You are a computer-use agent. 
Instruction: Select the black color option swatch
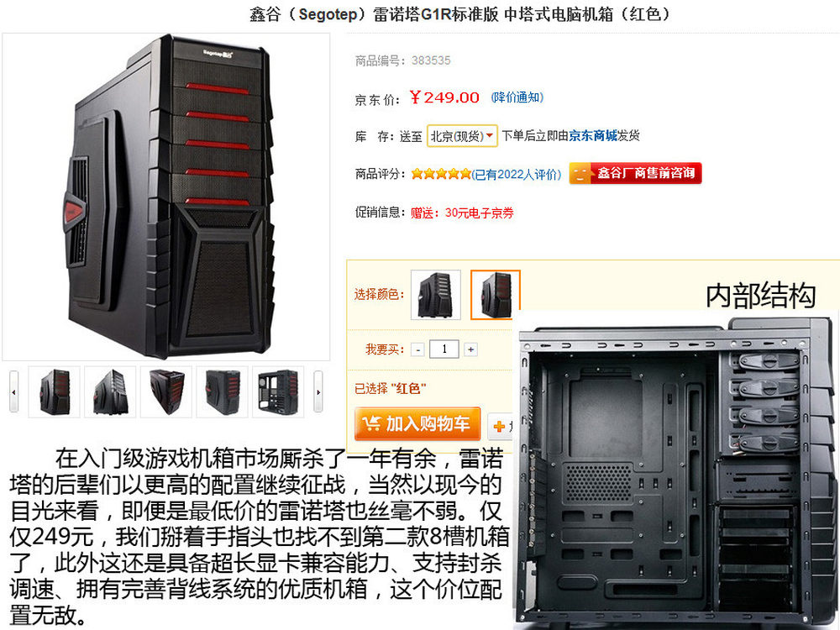pyautogui.click(x=435, y=295)
